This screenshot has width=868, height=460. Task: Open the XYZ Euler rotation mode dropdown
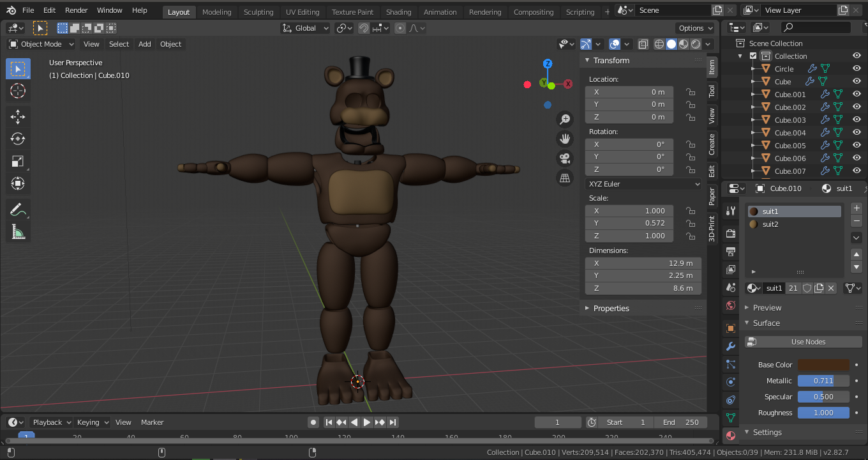[643, 184]
